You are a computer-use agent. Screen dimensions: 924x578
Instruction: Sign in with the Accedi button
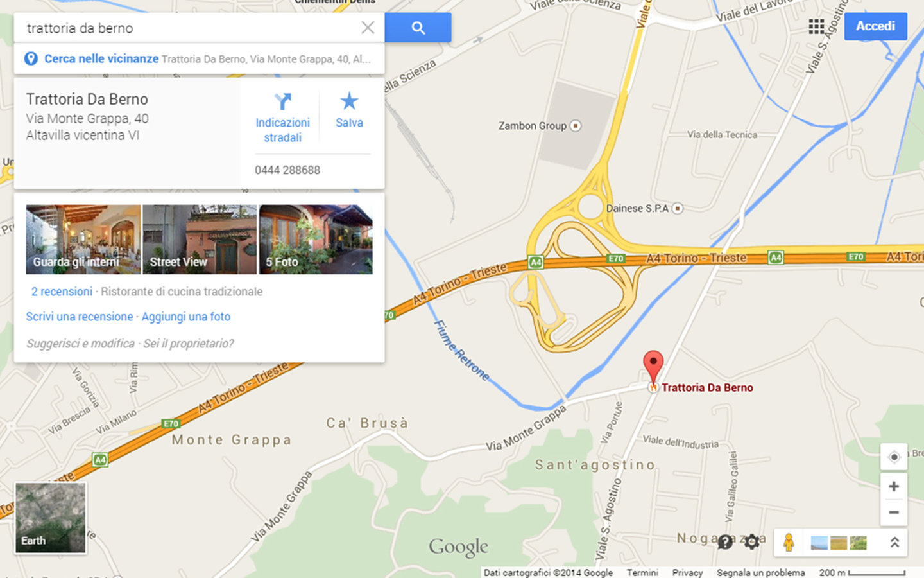(x=875, y=26)
